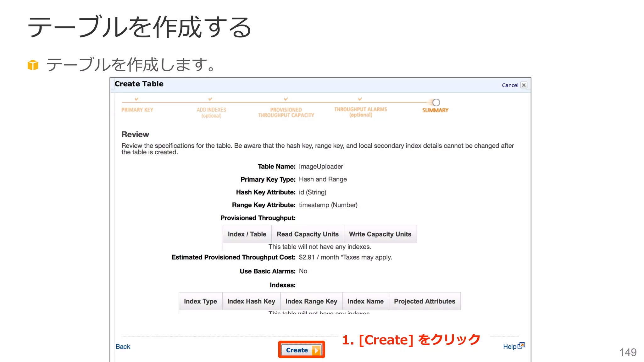The height and width of the screenshot is (362, 644).
Task: Click the timestamp (Number) value
Action: point(328,205)
